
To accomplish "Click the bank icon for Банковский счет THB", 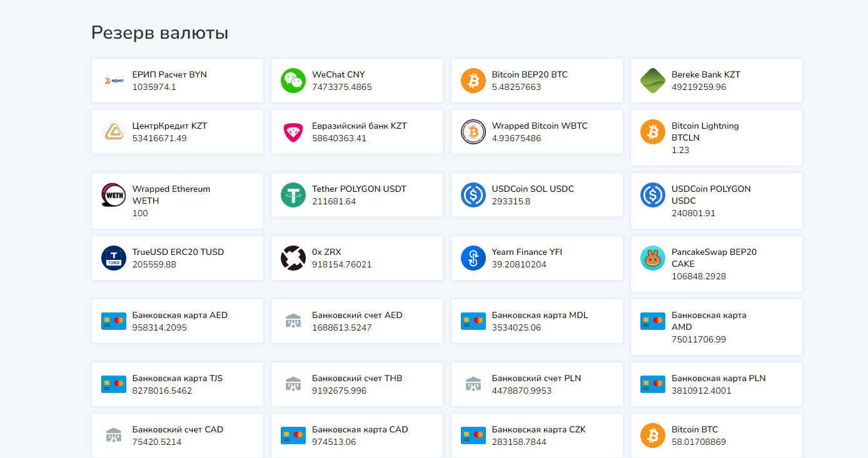I will [293, 384].
